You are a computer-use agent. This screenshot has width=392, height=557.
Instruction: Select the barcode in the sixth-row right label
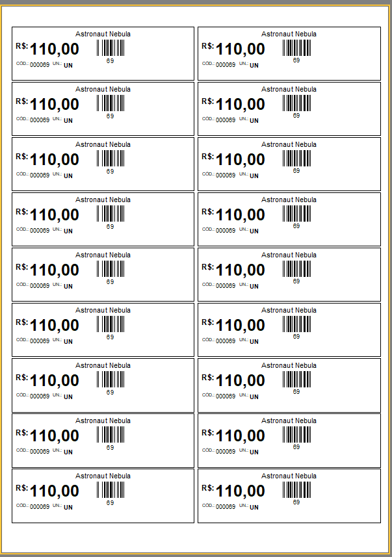pos(296,324)
